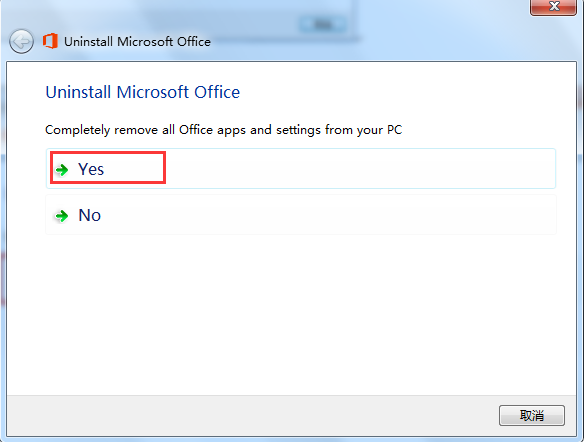Viewport: 584px width, 442px height.
Task: Click the title bar text Uninstall Microsoft Office
Action: point(137,42)
